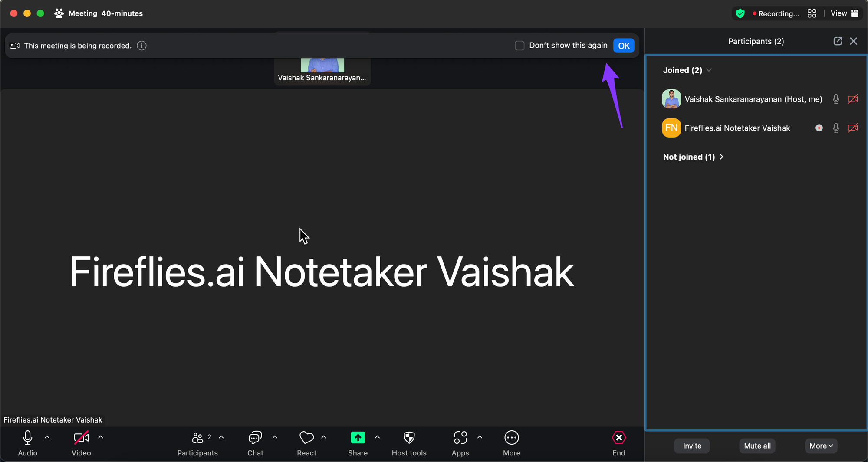Collapse the Joined (2) section
This screenshot has width=868, height=462.
point(687,70)
